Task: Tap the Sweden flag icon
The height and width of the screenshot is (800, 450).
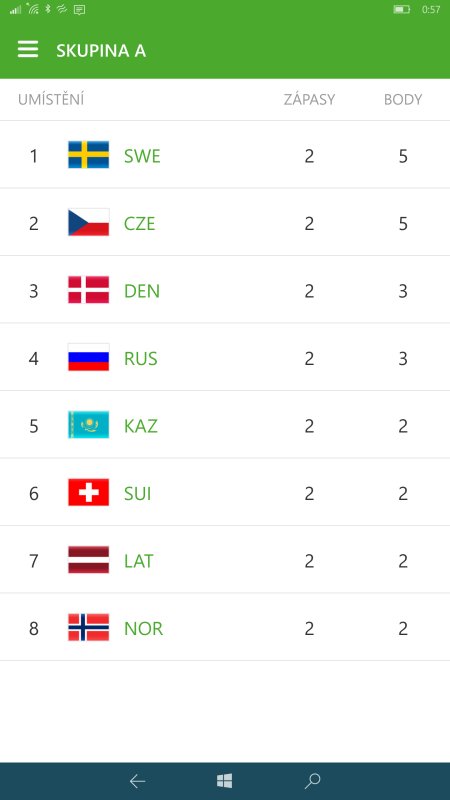Action: [x=89, y=155]
